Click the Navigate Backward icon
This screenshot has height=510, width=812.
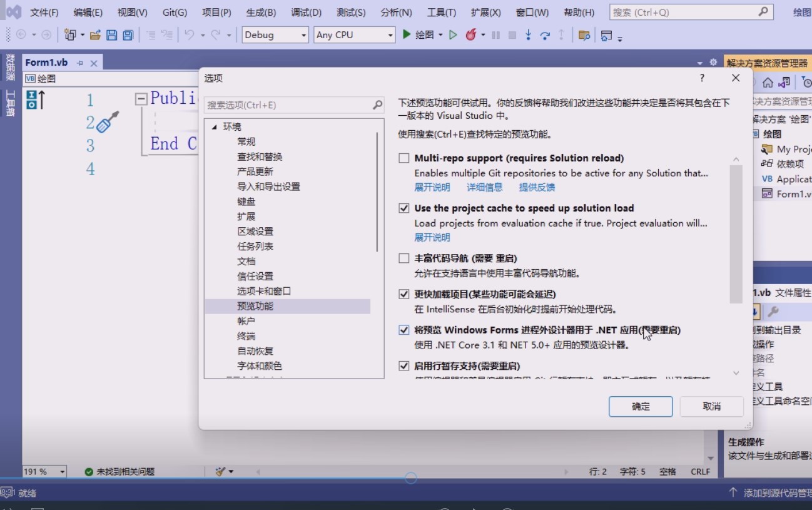(21, 35)
